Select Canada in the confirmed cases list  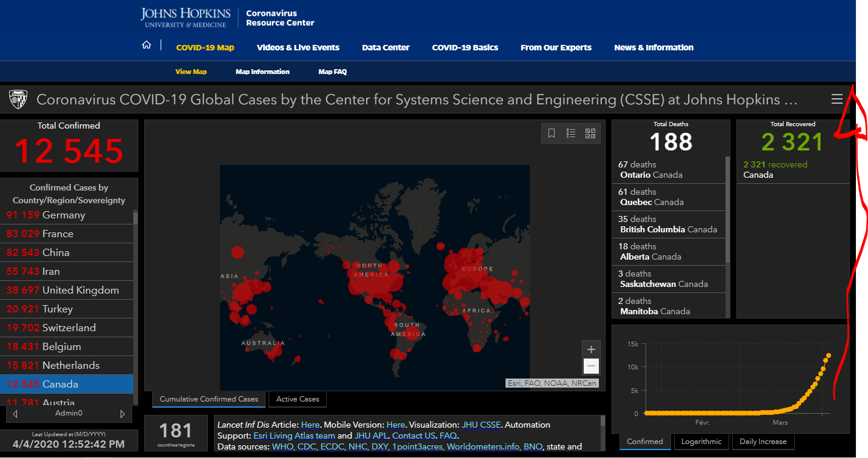(67, 383)
